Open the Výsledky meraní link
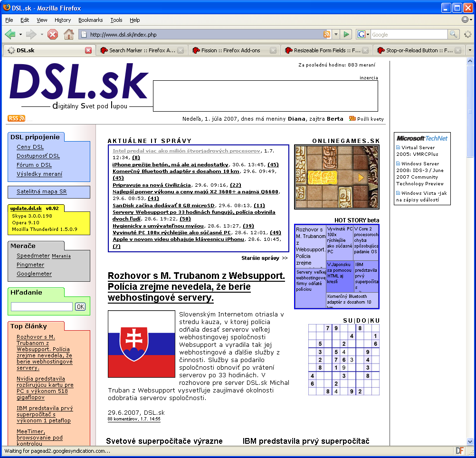The image size is (476, 458). pos(39,174)
